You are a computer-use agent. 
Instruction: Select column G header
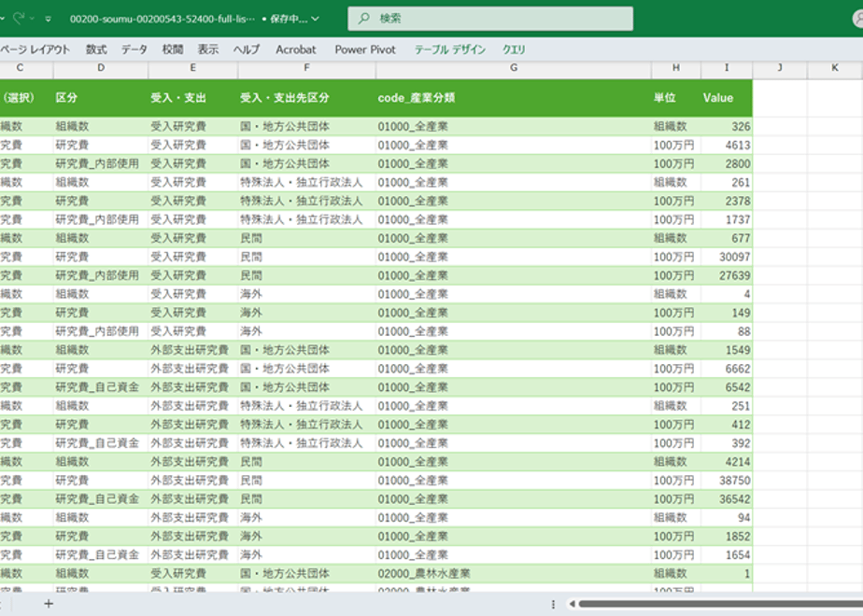[x=514, y=68]
